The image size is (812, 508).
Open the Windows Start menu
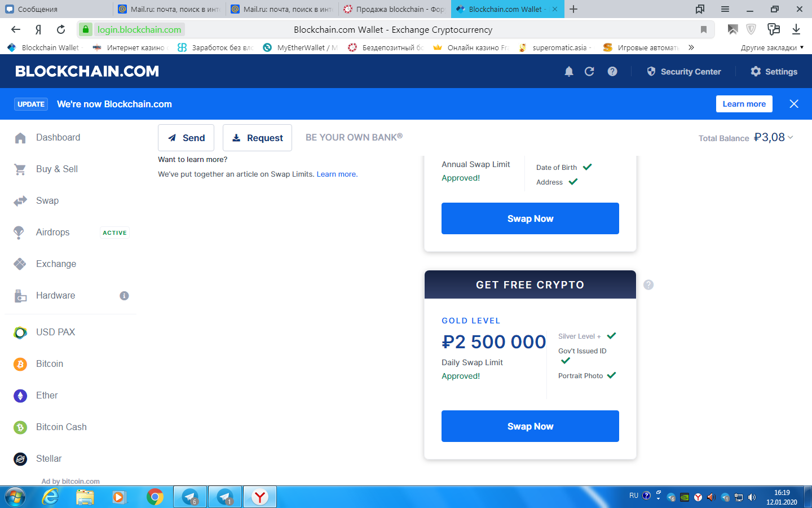pyautogui.click(x=15, y=497)
